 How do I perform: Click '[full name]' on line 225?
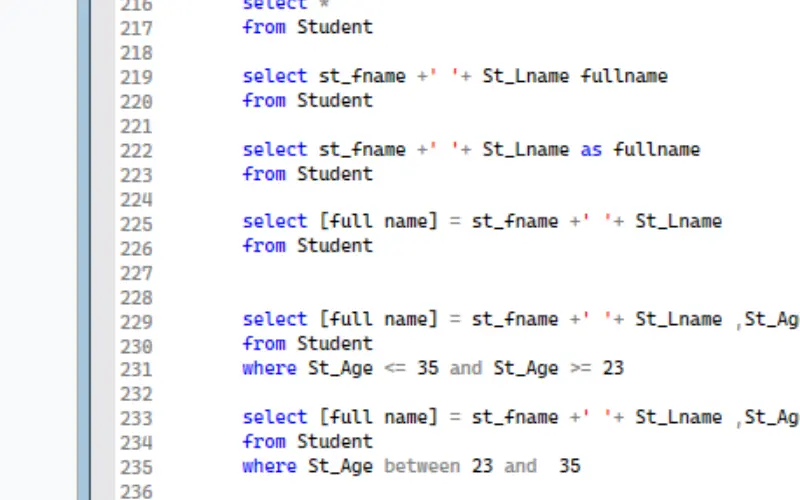[379, 221]
